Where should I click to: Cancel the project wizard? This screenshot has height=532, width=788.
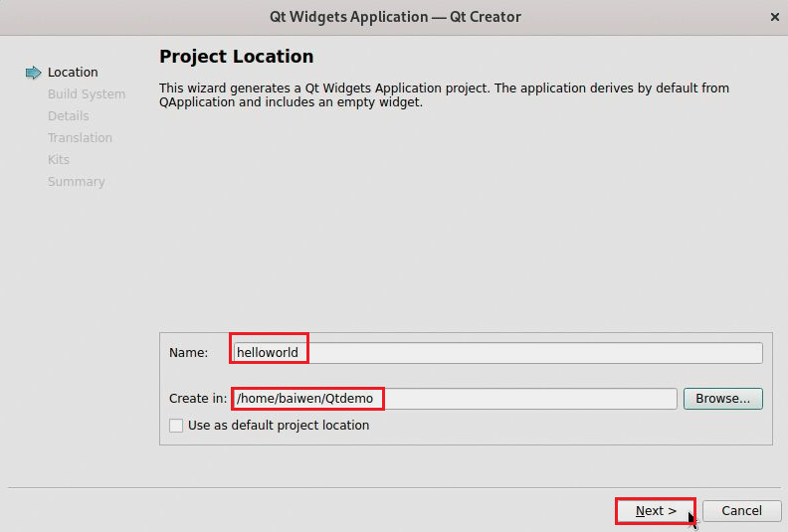741,511
